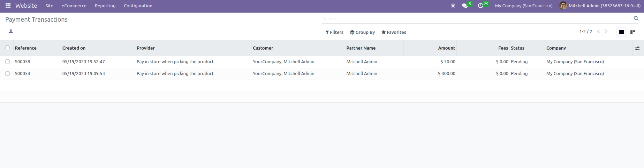Open the eCommerce menu

pyautogui.click(x=74, y=6)
